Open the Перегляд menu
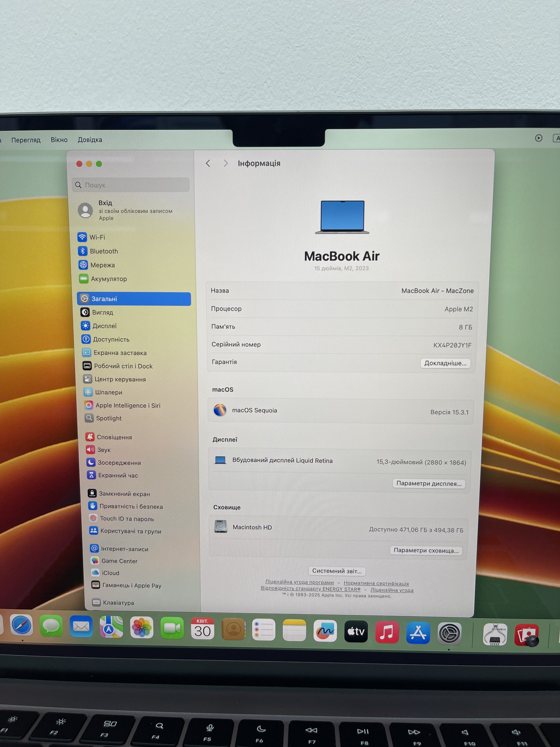560x747 pixels. pos(26,140)
